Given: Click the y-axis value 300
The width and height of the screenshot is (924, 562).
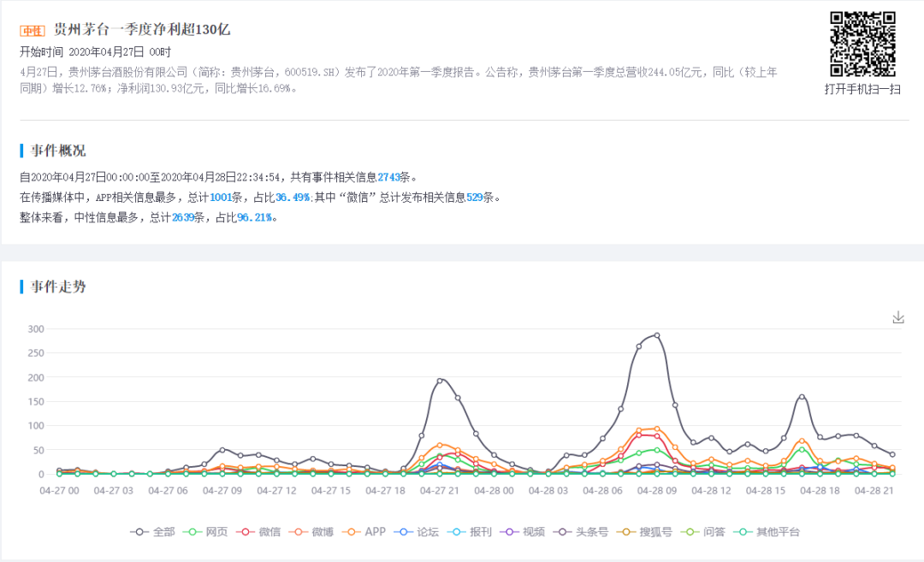Looking at the screenshot, I should 36,329.
